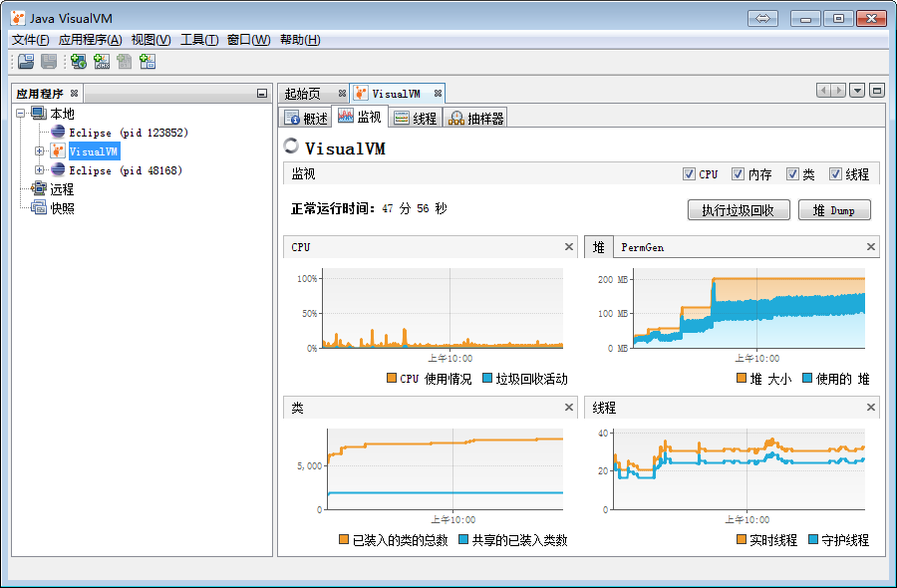Viewport: 897px width, 588px height.
Task: Open the 窗口(W) menu
Action: [x=249, y=40]
